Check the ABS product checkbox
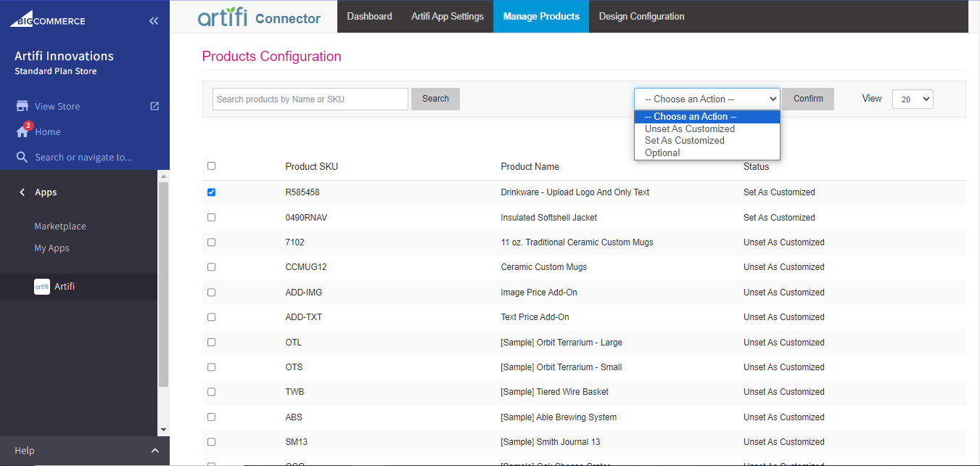980x466 pixels. pyautogui.click(x=212, y=417)
